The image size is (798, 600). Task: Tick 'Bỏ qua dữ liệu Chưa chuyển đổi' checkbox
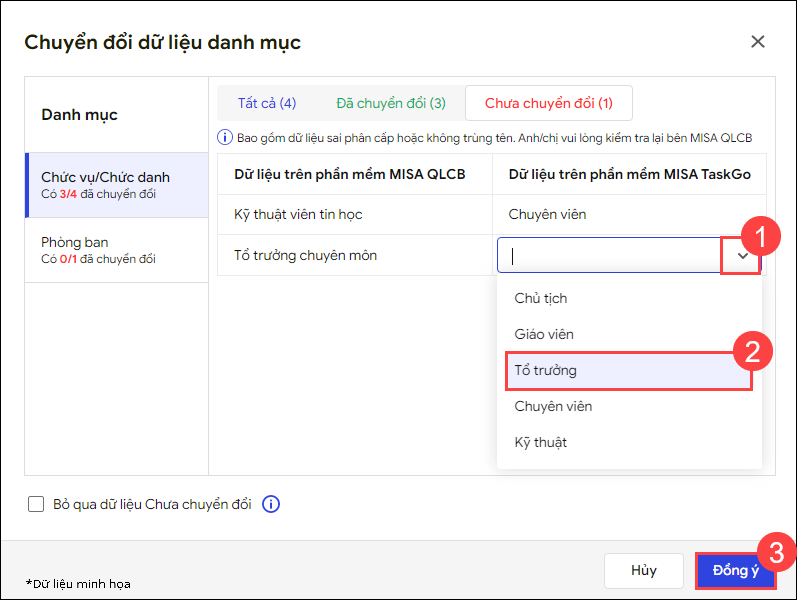pos(36,504)
